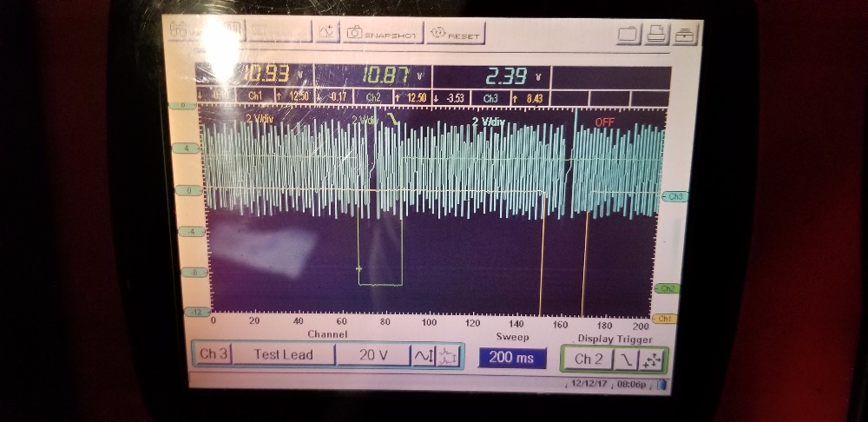Image resolution: width=868 pixels, height=422 pixels.
Task: Toggle the coupling icon right of waveform invert
Action: pos(448,355)
